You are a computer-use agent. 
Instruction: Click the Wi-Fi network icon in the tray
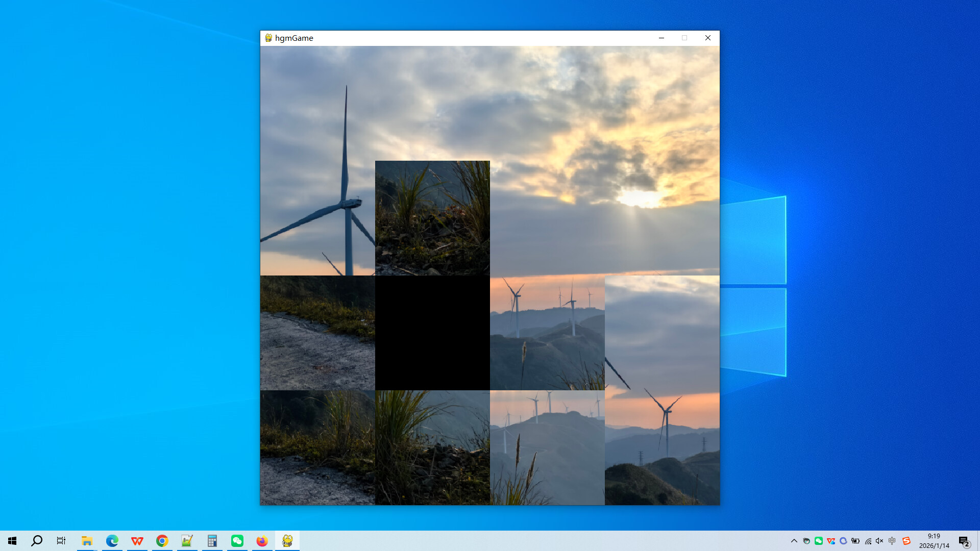(868, 540)
